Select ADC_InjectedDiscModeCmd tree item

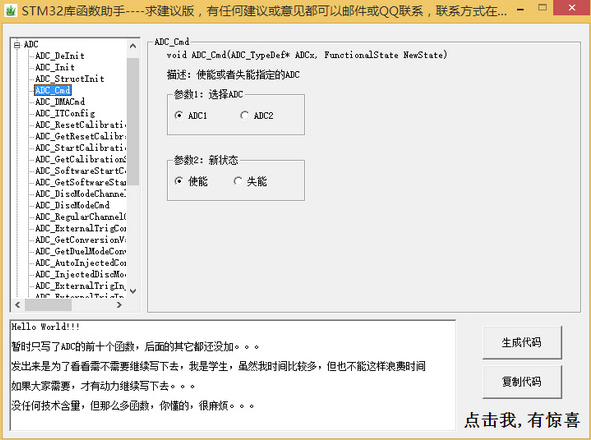(80, 274)
